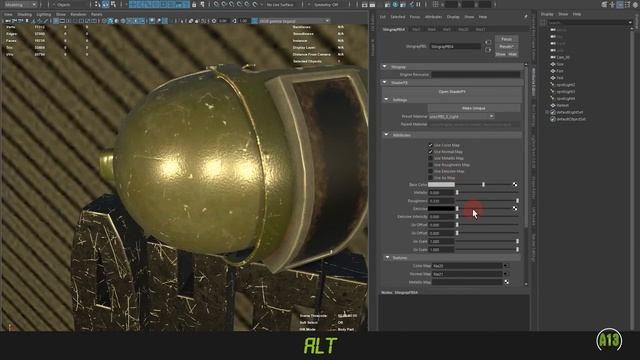Open the Preset Material dropdown
The image size is (640, 360).
461,116
